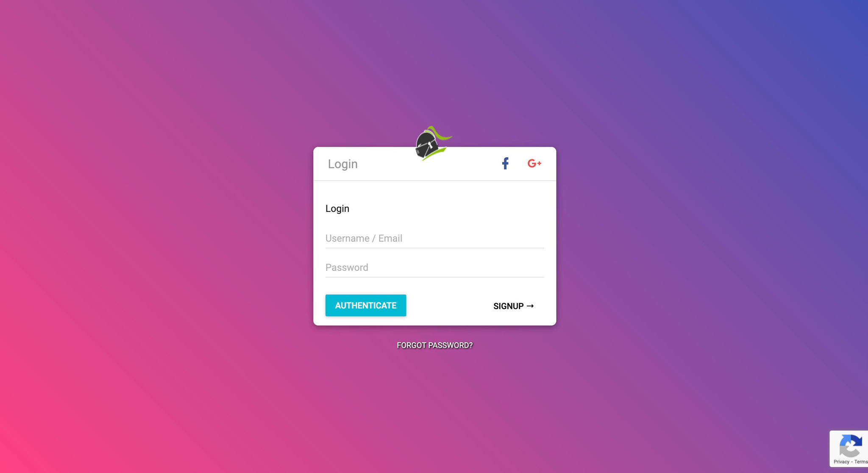
Task: Toggle Google+ social login option
Action: coord(534,163)
